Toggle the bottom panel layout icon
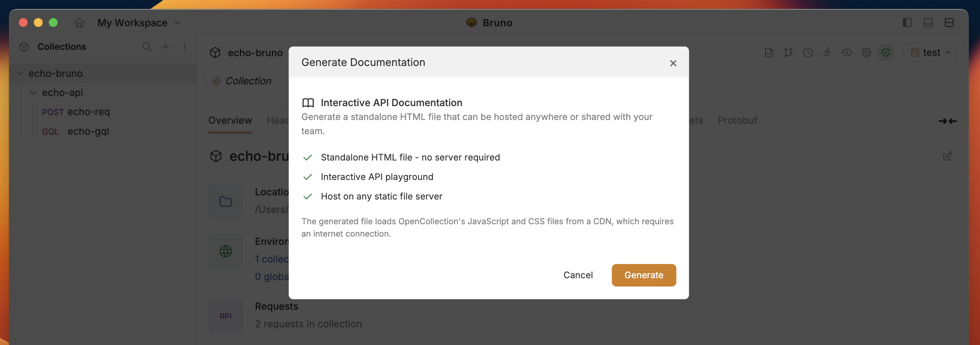The width and height of the screenshot is (980, 345). coord(928,22)
